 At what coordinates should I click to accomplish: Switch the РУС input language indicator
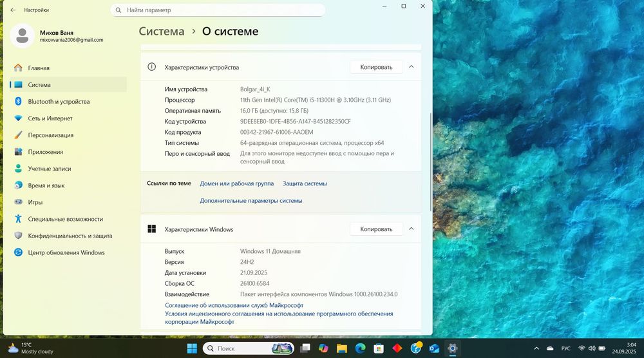pos(566,348)
